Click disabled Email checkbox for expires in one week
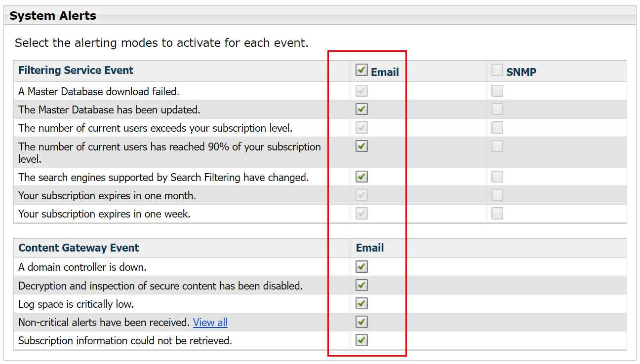The image size is (640, 364). [x=361, y=213]
